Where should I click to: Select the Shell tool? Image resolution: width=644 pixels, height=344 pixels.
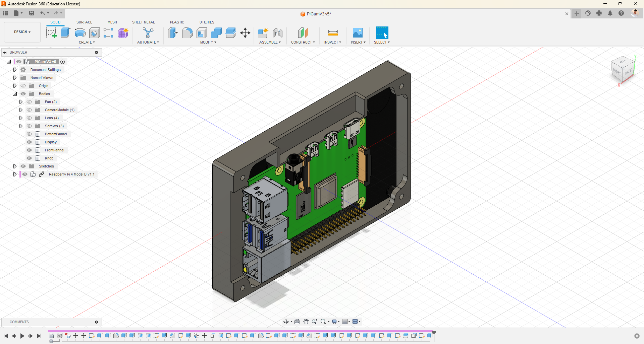click(202, 33)
